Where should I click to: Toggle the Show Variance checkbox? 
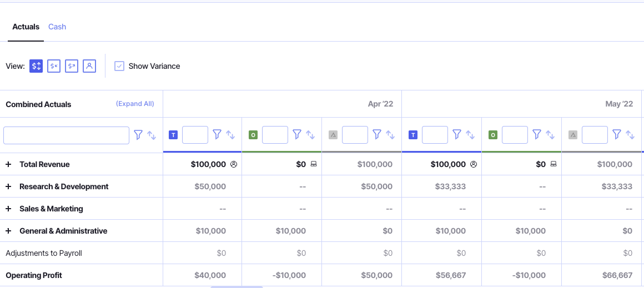click(x=119, y=66)
